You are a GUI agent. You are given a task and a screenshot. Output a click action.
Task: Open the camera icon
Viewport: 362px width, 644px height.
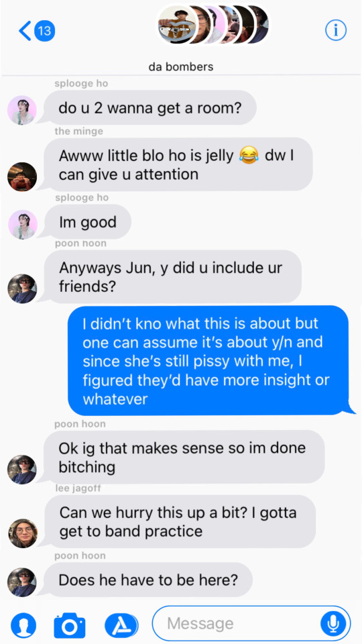(x=70, y=625)
